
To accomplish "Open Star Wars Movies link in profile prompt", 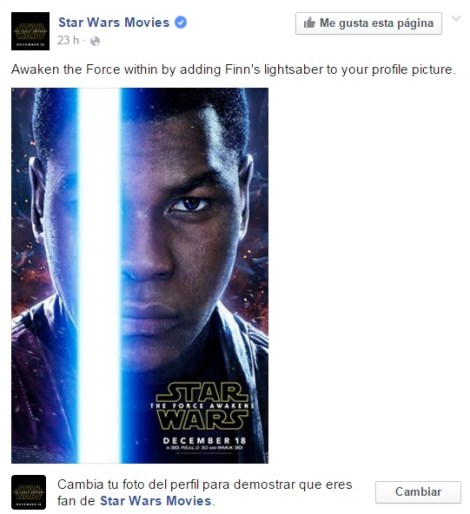I will coord(156,501).
